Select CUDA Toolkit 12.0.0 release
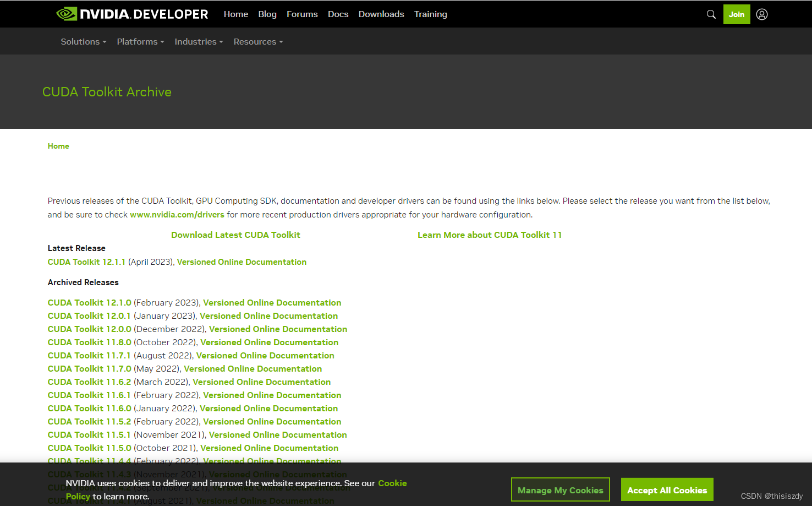Image resolution: width=812 pixels, height=506 pixels. [x=90, y=329]
